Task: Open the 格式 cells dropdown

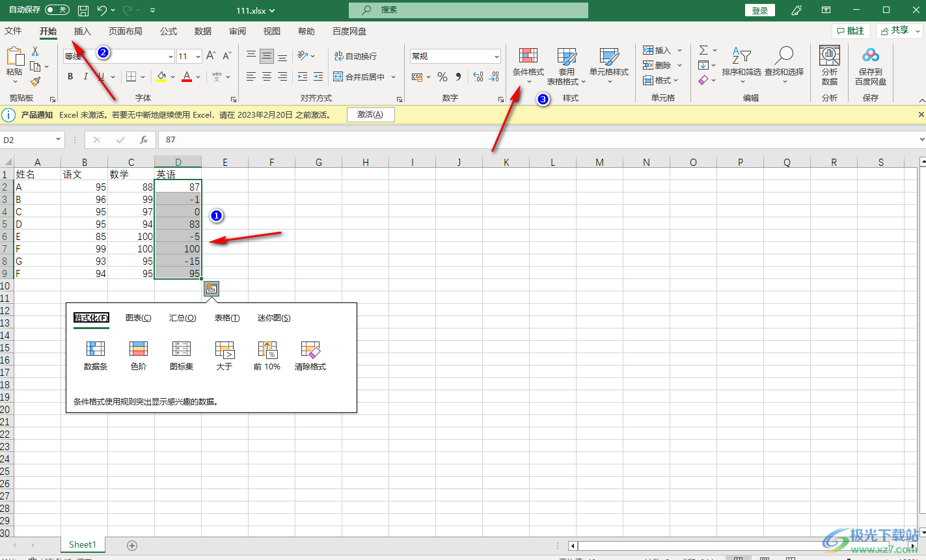Action: pos(661,80)
